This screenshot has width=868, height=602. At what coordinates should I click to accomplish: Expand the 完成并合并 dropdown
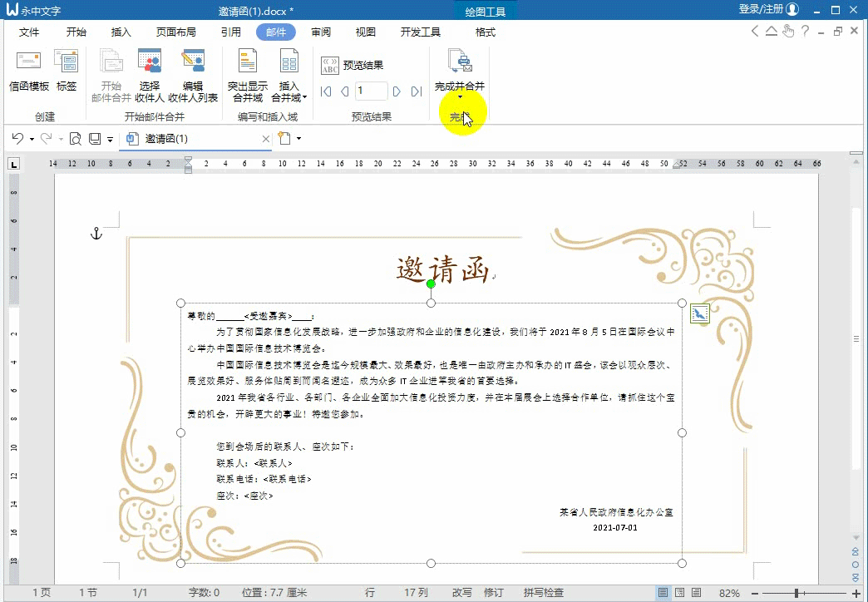(x=461, y=97)
